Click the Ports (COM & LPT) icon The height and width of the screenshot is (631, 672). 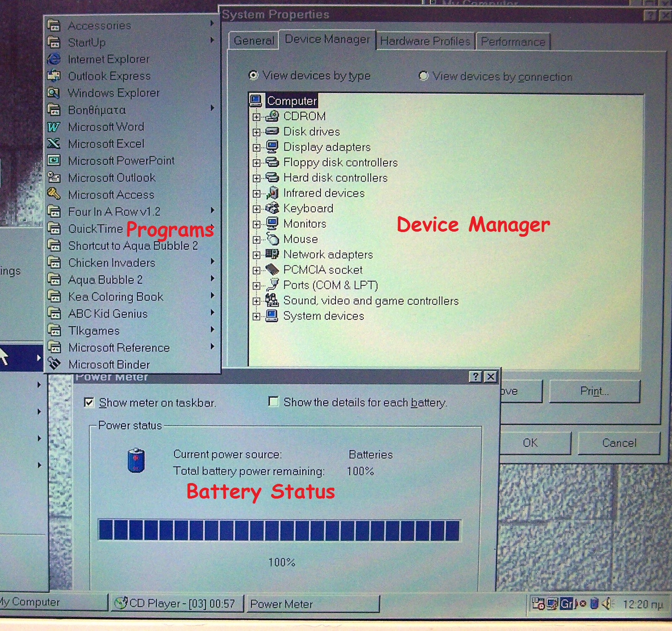(x=272, y=285)
